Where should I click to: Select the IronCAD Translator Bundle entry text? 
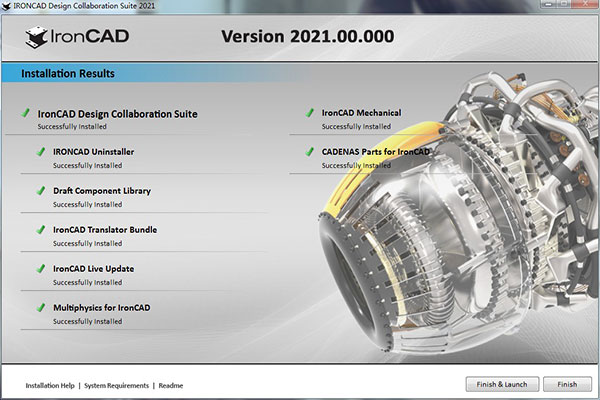point(105,230)
